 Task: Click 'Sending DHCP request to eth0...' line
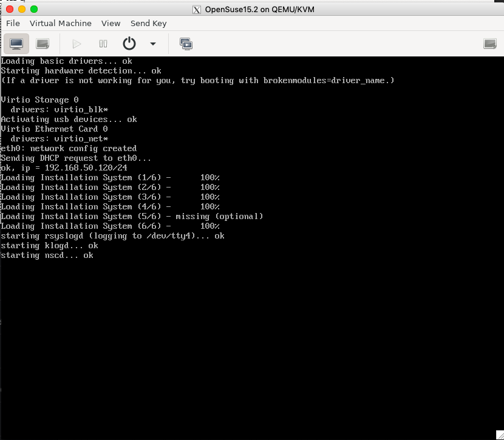(76, 158)
